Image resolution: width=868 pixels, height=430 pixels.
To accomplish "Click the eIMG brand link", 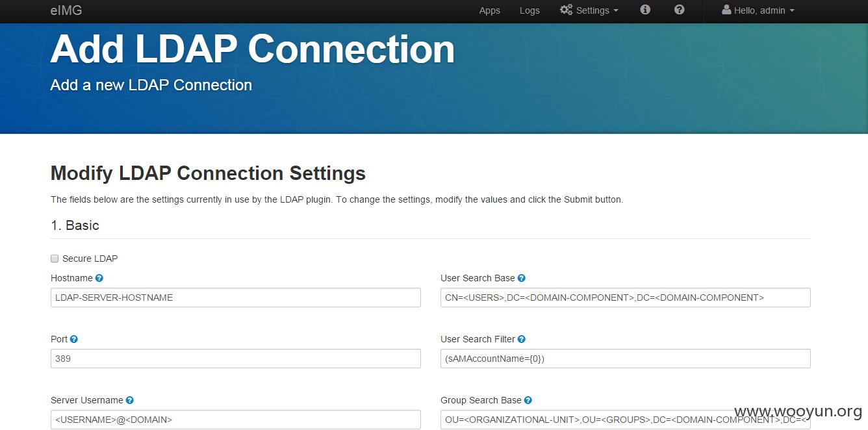I will pyautogui.click(x=66, y=10).
